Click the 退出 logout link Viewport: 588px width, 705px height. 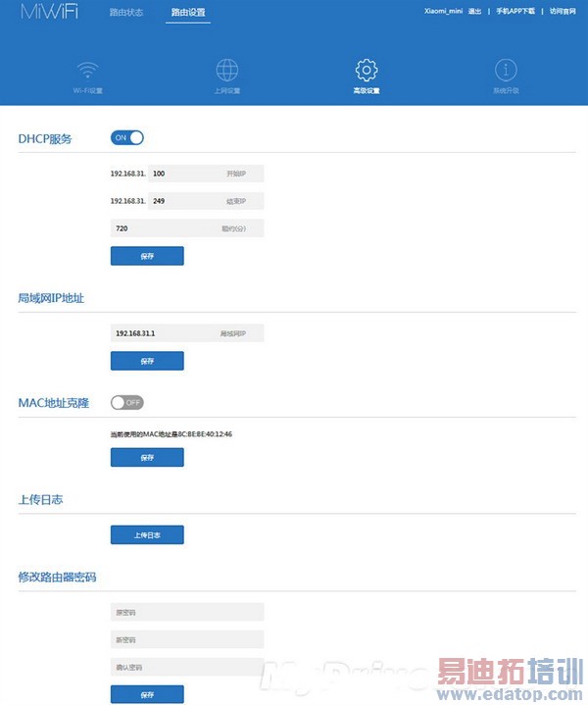click(474, 11)
